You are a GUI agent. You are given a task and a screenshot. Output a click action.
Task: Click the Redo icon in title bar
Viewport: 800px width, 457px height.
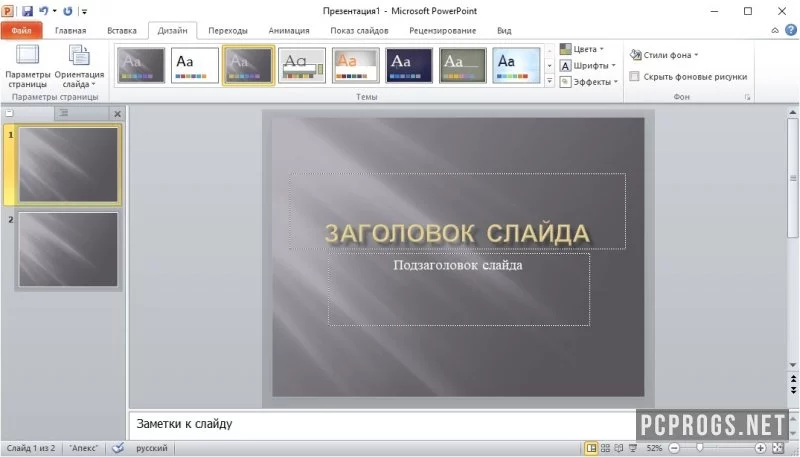click(x=68, y=11)
